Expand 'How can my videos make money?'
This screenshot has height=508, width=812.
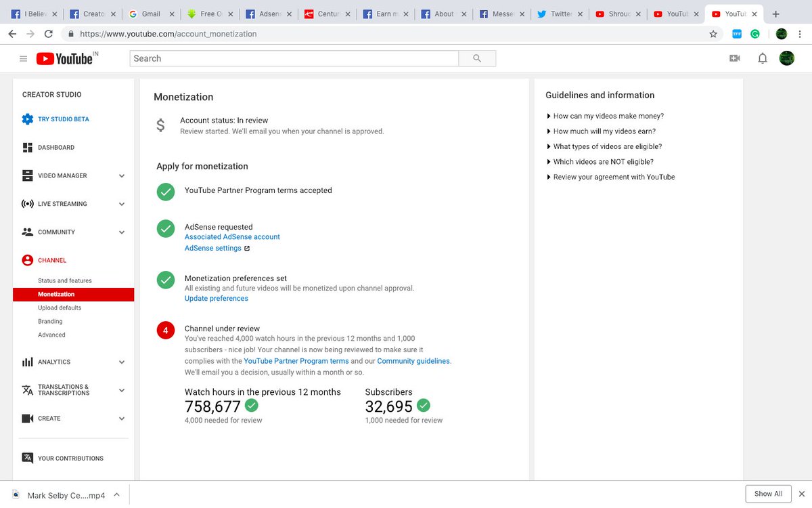coord(605,117)
